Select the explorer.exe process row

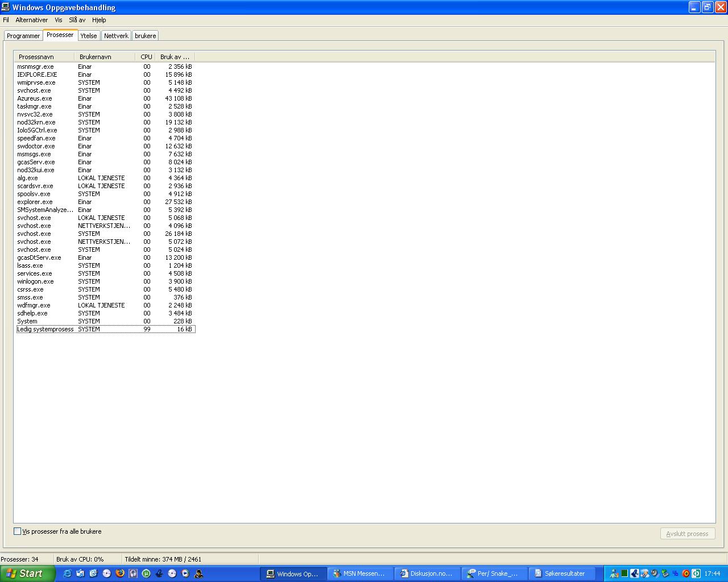click(105, 202)
